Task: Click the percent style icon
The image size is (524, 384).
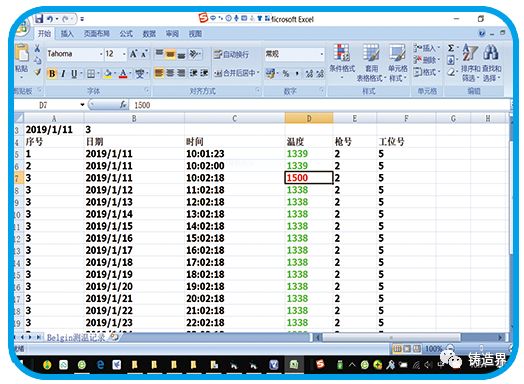Action: pos(285,74)
